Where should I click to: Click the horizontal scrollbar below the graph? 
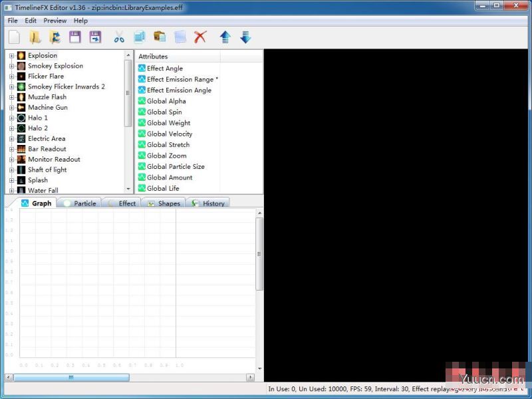coord(70,377)
